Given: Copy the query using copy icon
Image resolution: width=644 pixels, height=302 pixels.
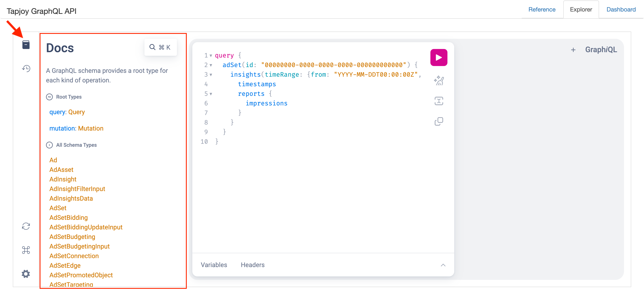Looking at the screenshot, I should click(439, 121).
